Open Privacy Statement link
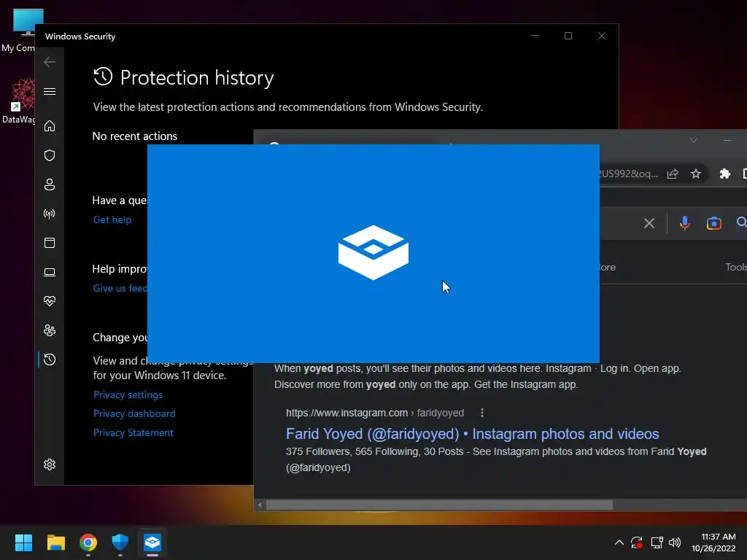This screenshot has width=747, height=560. (x=133, y=433)
